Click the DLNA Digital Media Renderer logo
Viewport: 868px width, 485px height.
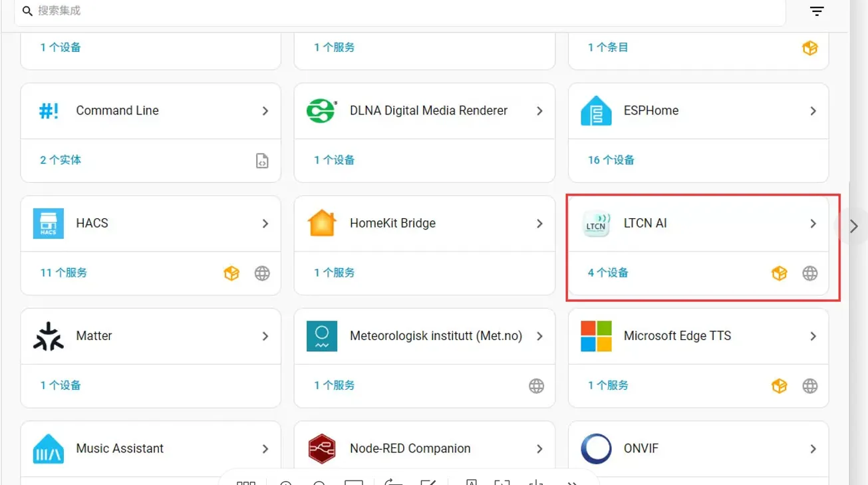click(x=322, y=110)
